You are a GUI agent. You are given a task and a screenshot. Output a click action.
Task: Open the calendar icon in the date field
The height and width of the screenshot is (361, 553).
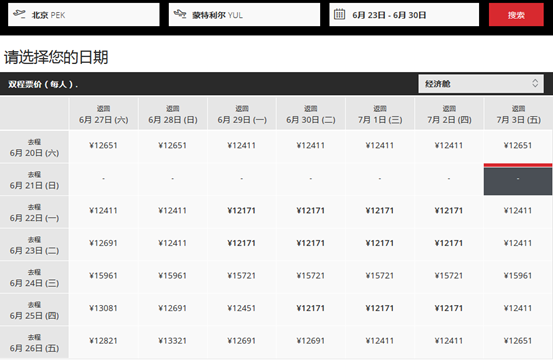[339, 14]
